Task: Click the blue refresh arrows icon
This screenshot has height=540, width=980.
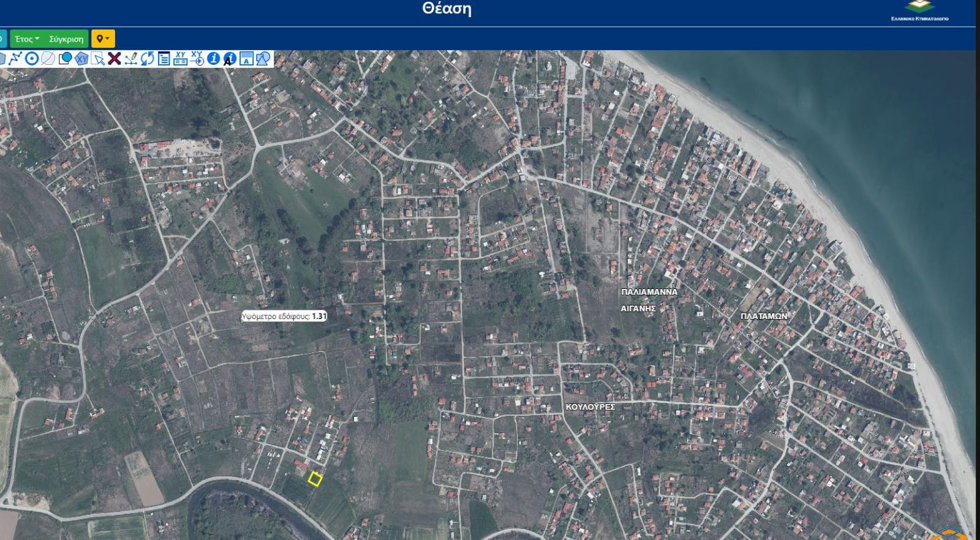Action: (147, 59)
